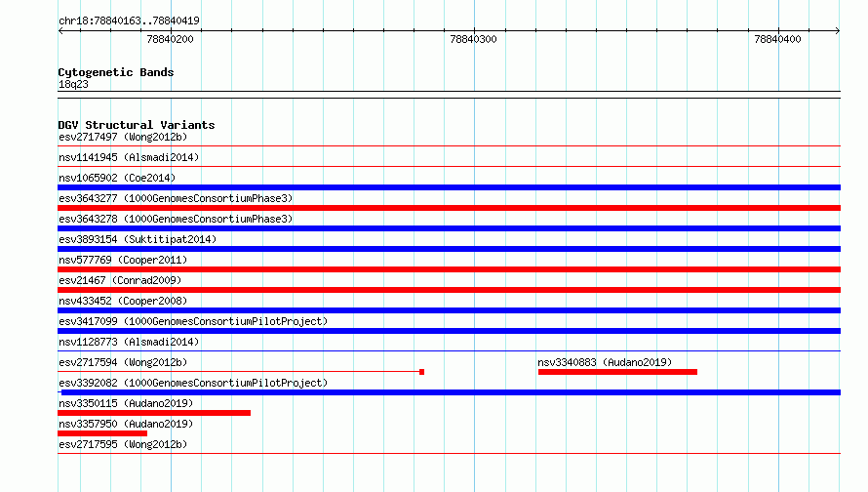Click the small red square ending esv2717594
The image size is (868, 492).
(422, 372)
